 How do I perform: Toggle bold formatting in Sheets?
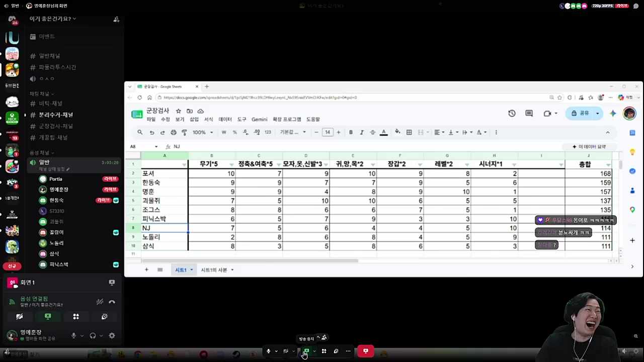pyautogui.click(x=351, y=132)
